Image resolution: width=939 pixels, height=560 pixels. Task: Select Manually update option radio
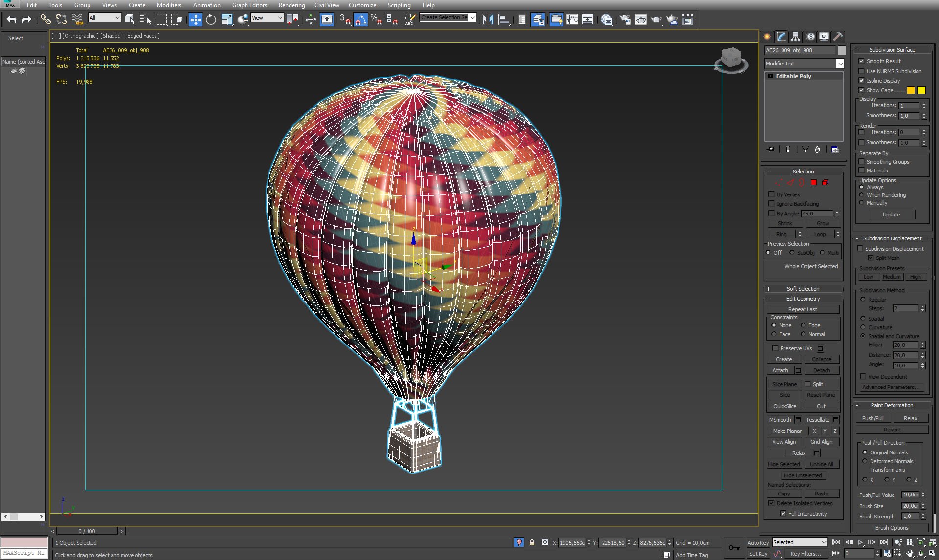click(862, 203)
